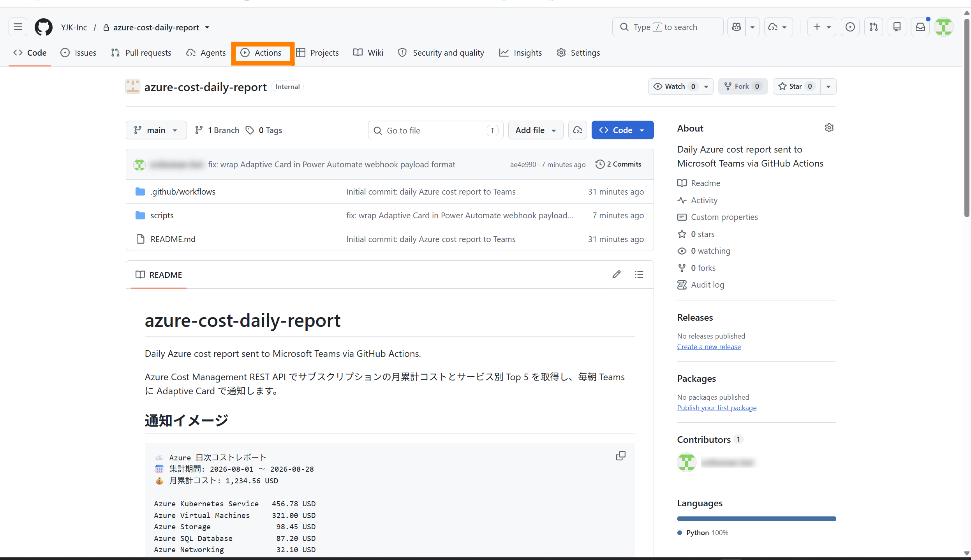971x560 pixels.
Task: Fork the repository button
Action: click(x=743, y=86)
